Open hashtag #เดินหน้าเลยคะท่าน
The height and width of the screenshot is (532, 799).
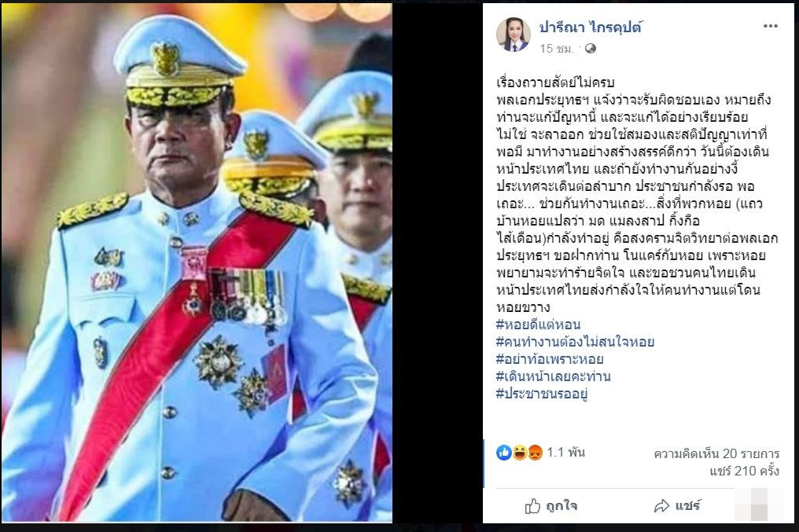pos(553,376)
